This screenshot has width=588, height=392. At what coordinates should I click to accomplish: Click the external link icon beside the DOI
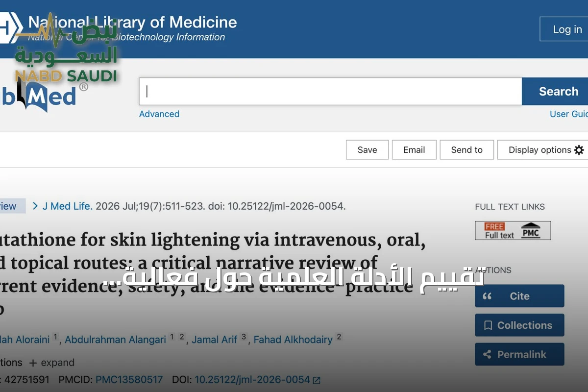pyautogui.click(x=317, y=380)
